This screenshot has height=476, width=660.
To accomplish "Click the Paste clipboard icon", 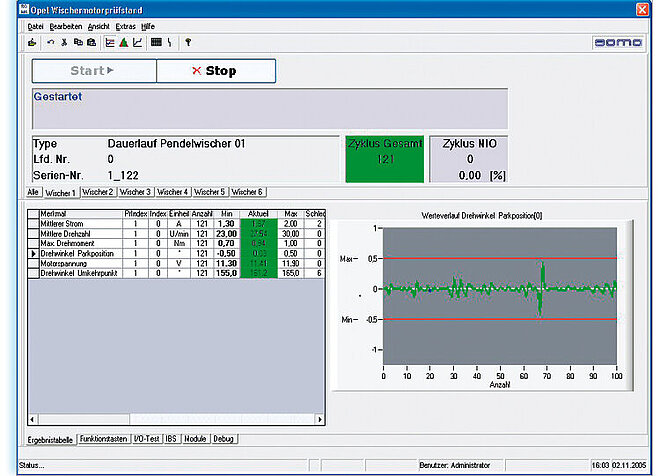I will coord(91,43).
